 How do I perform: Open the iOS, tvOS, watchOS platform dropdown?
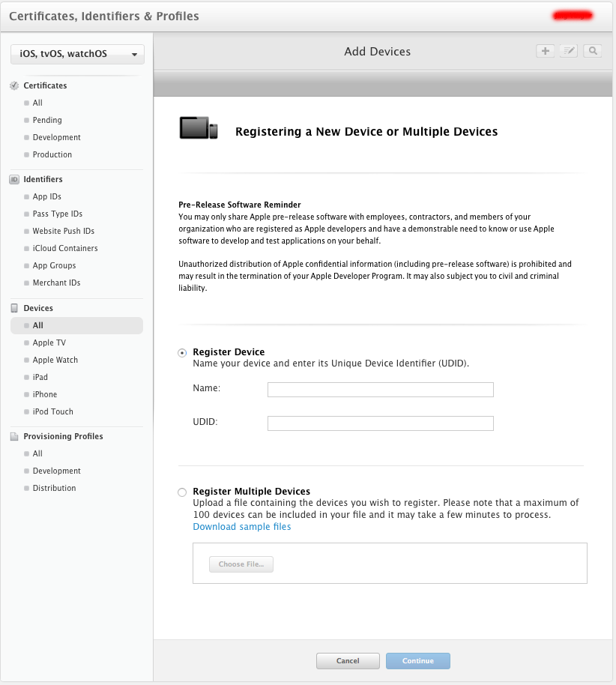[77, 54]
